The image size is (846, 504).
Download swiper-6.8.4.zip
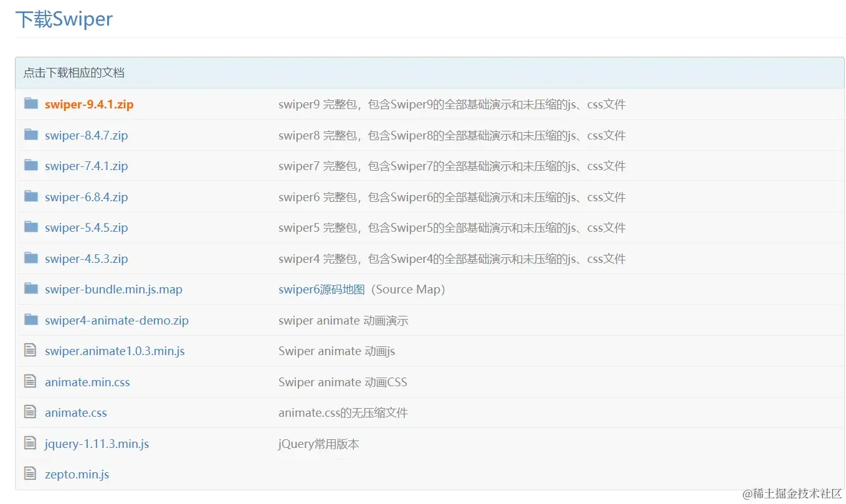(x=87, y=197)
